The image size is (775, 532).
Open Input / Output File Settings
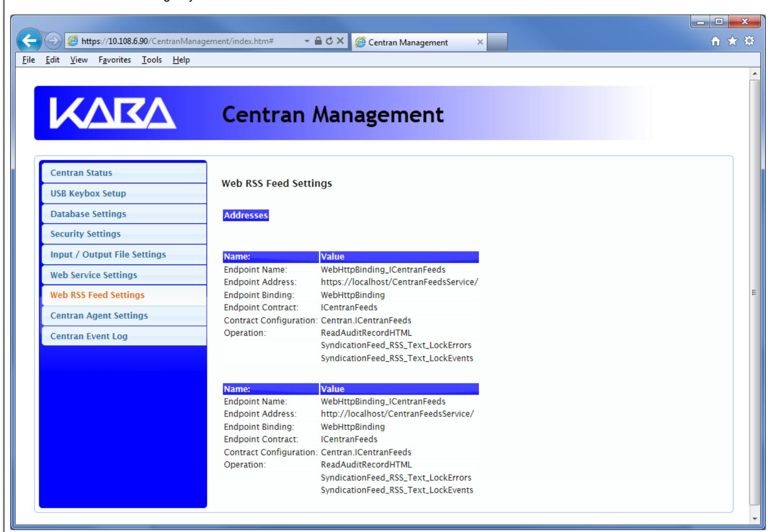[124, 254]
